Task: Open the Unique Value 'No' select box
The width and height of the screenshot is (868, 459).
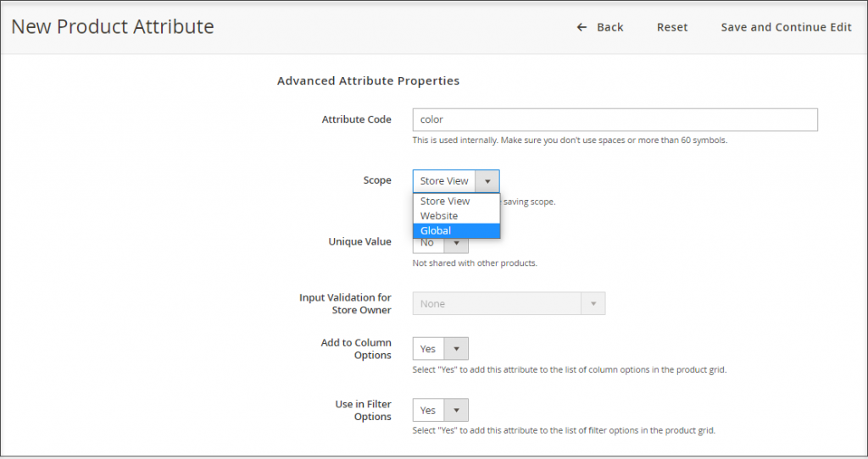Action: [429, 244]
